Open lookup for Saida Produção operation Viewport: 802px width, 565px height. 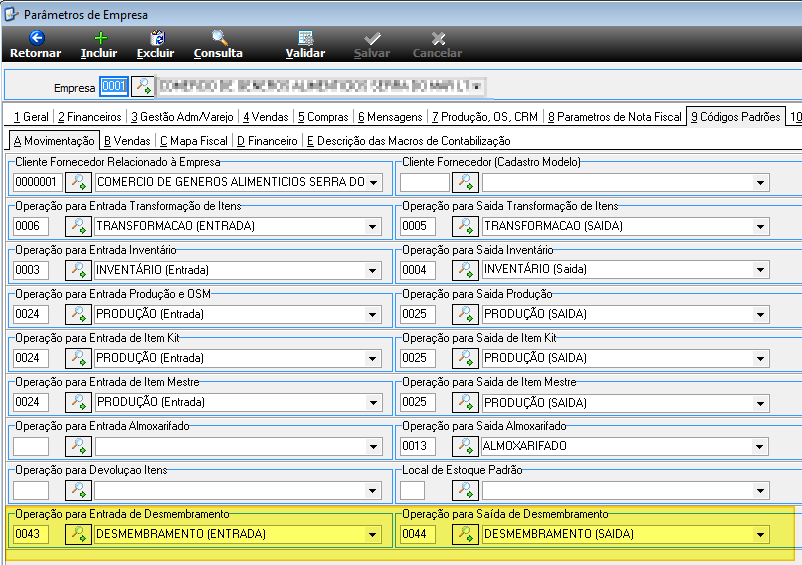pos(465,314)
